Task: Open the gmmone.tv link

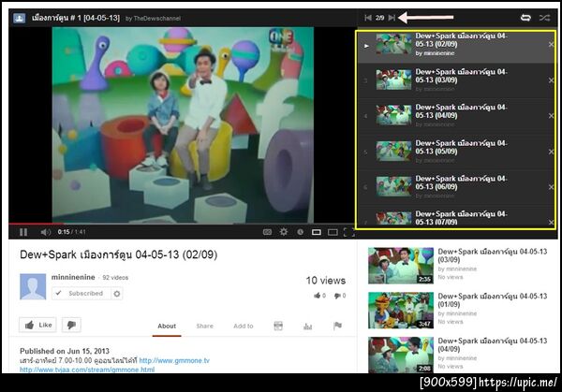Action: tap(174, 360)
